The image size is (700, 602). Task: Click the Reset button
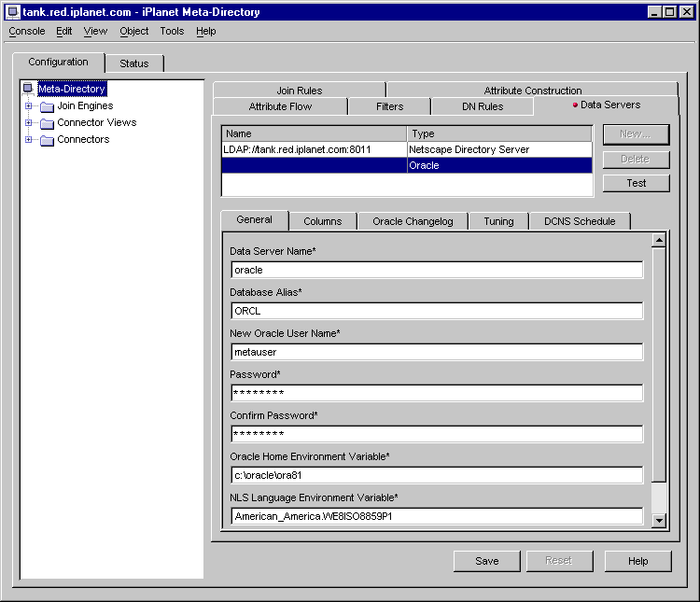click(x=559, y=561)
